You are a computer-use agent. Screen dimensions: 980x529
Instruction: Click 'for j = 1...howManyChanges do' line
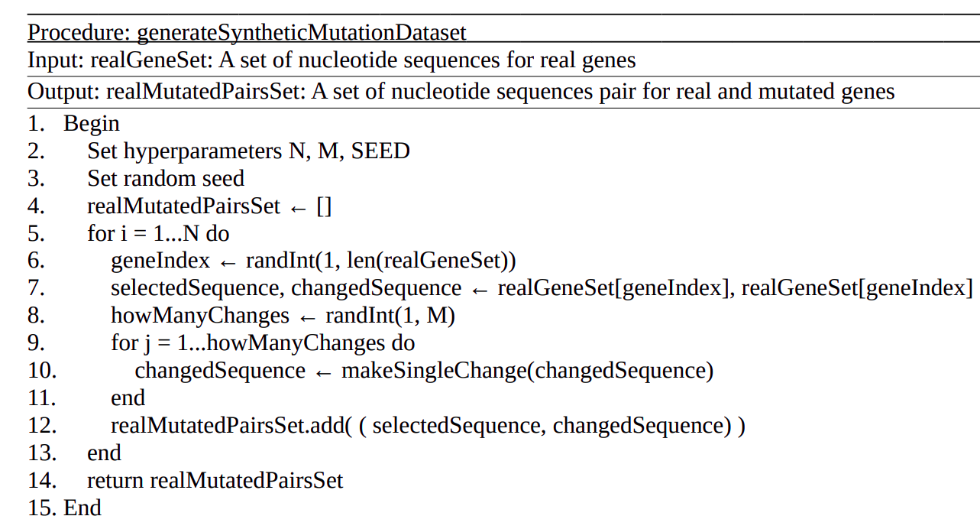263,343
